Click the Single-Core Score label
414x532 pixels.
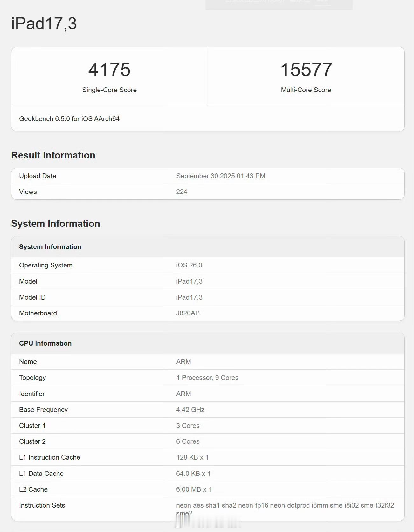(x=109, y=90)
